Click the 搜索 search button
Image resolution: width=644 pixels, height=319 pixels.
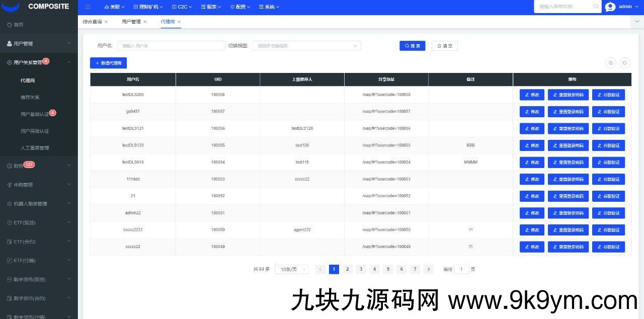click(x=412, y=45)
